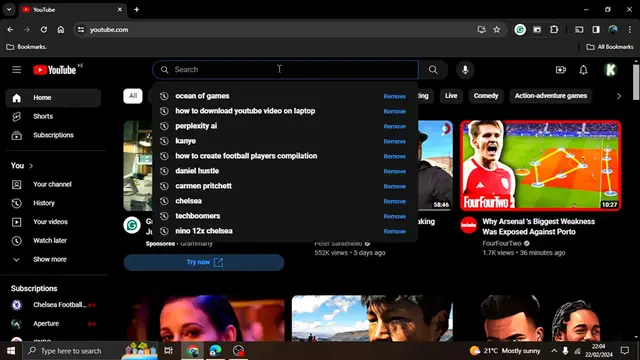640x360 pixels.
Task: Show next category chips with arrow
Action: 619,96
